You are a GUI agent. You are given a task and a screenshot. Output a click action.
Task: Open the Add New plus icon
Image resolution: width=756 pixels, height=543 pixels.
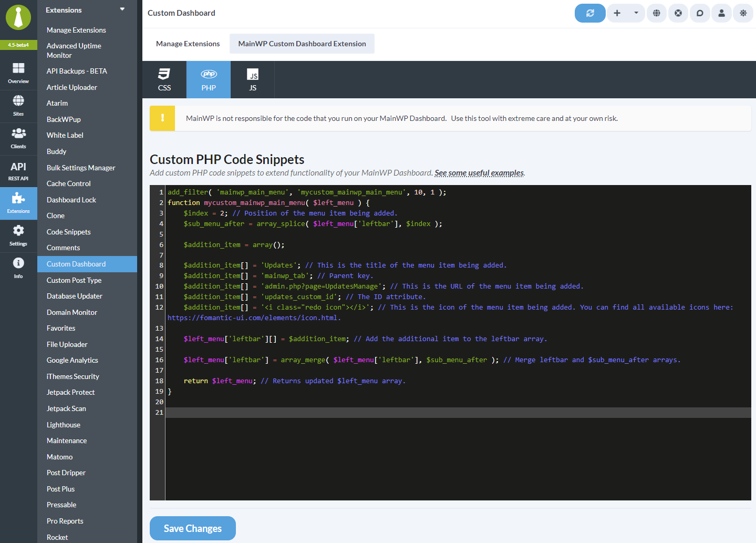click(x=616, y=13)
